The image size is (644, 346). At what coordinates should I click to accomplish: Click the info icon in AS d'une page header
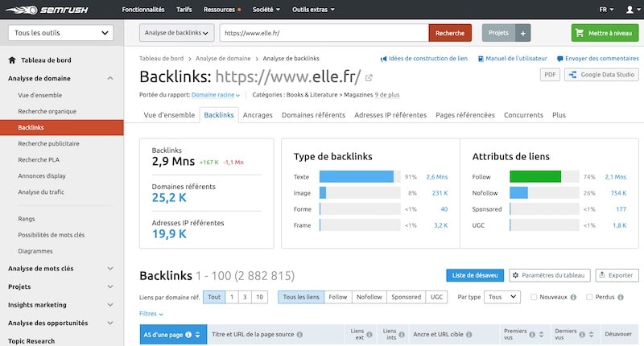(188, 335)
